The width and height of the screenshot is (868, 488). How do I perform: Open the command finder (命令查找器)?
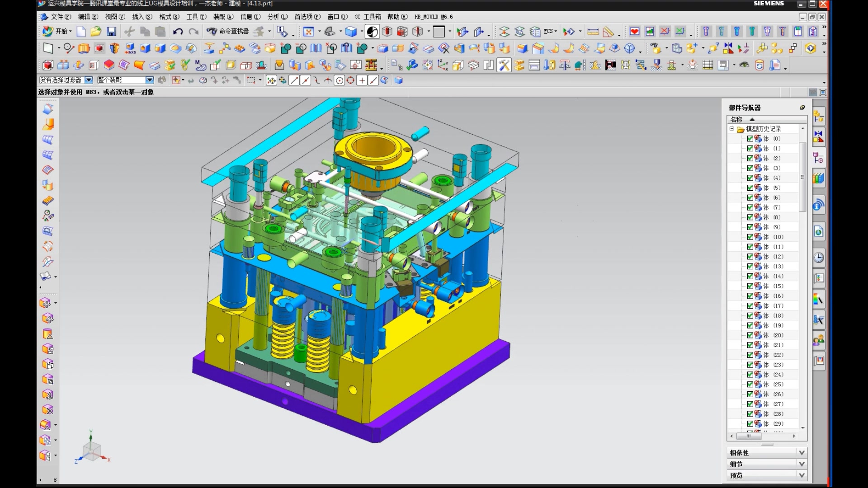point(228,31)
